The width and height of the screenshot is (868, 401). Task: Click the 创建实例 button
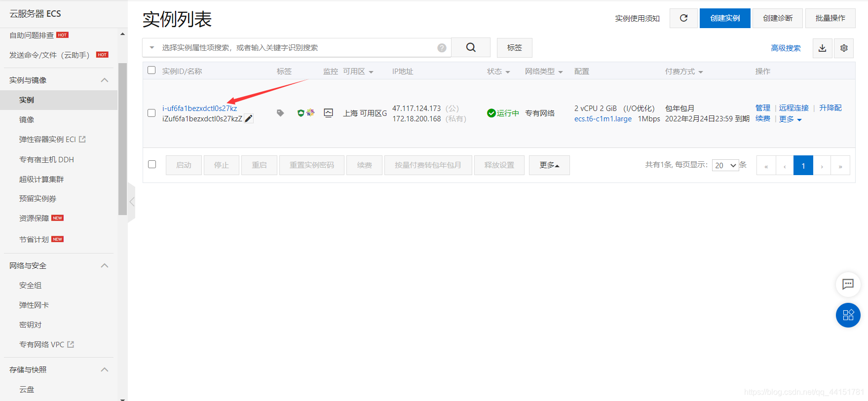725,18
